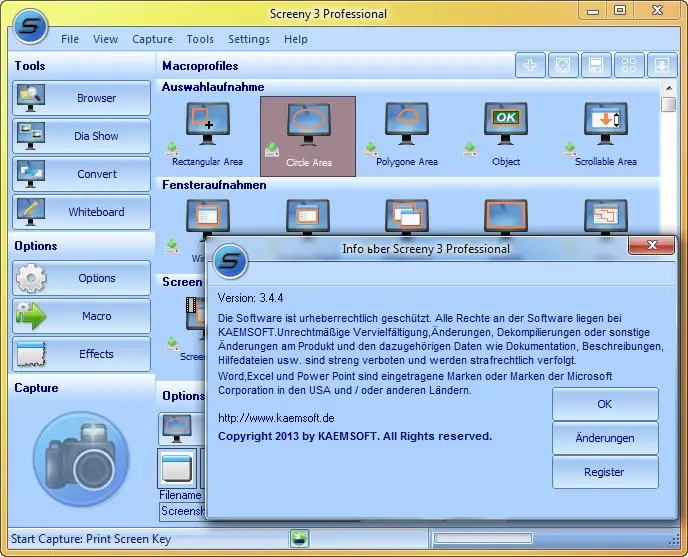Open the File menu
Image resolution: width=688 pixels, height=557 pixels.
click(x=70, y=39)
